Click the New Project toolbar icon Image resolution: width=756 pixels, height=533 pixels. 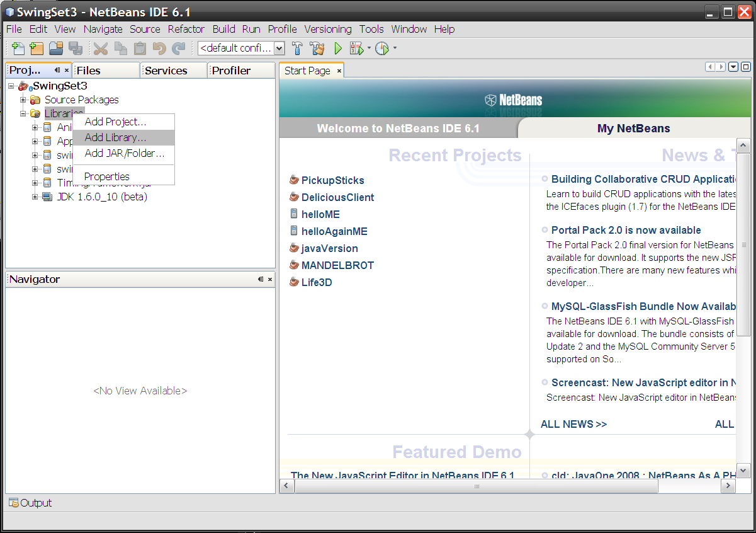(x=37, y=49)
